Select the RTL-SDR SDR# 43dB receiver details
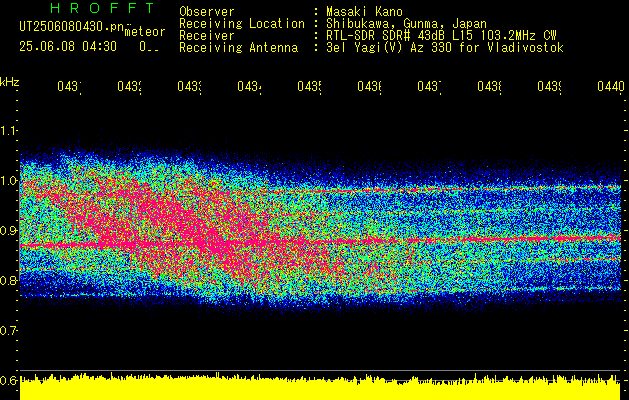Image resolution: width=629 pixels, height=400 pixels. click(x=441, y=36)
